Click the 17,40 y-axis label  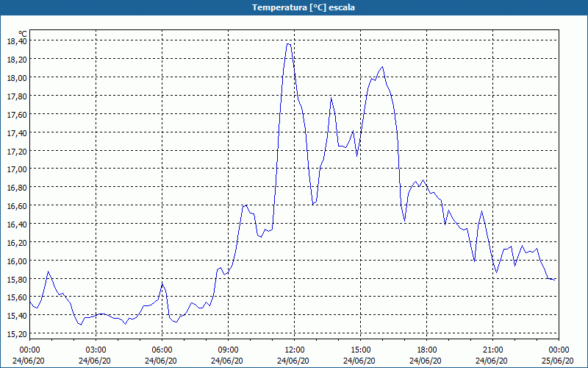point(17,133)
